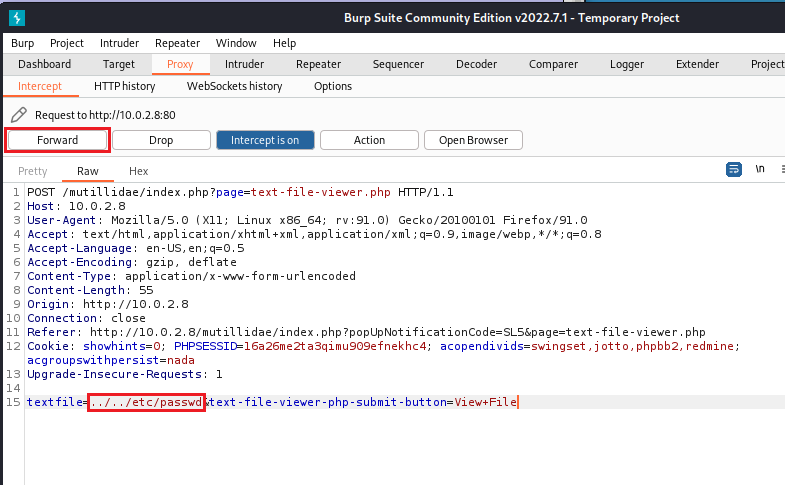Image resolution: width=785 pixels, height=485 pixels.
Task: Open the Repeater menu in menu bar
Action: (177, 43)
